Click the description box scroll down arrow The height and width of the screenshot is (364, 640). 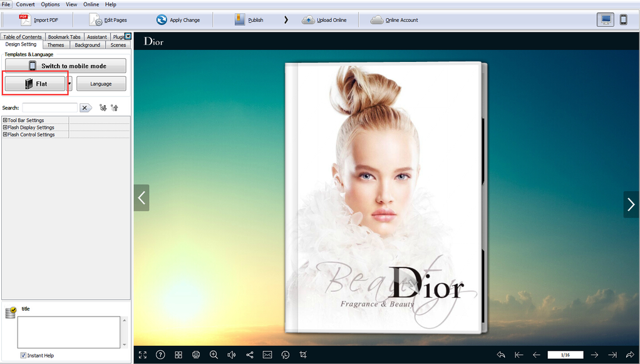click(x=125, y=345)
